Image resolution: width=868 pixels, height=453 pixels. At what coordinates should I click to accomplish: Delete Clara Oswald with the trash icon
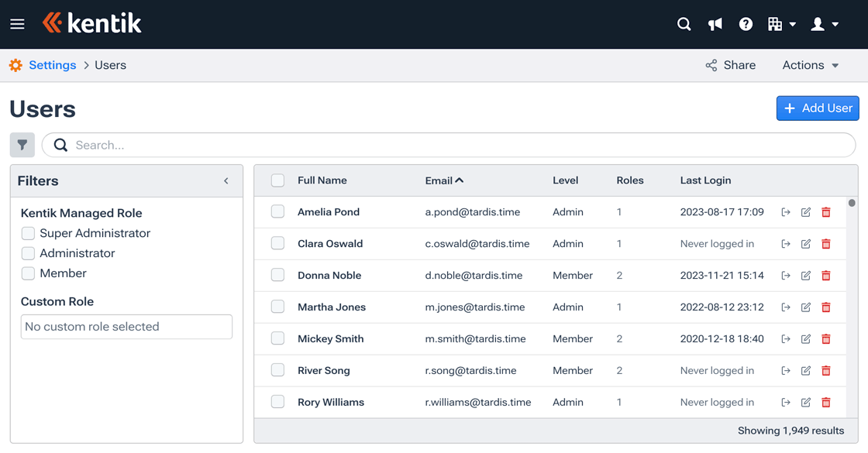[826, 243]
